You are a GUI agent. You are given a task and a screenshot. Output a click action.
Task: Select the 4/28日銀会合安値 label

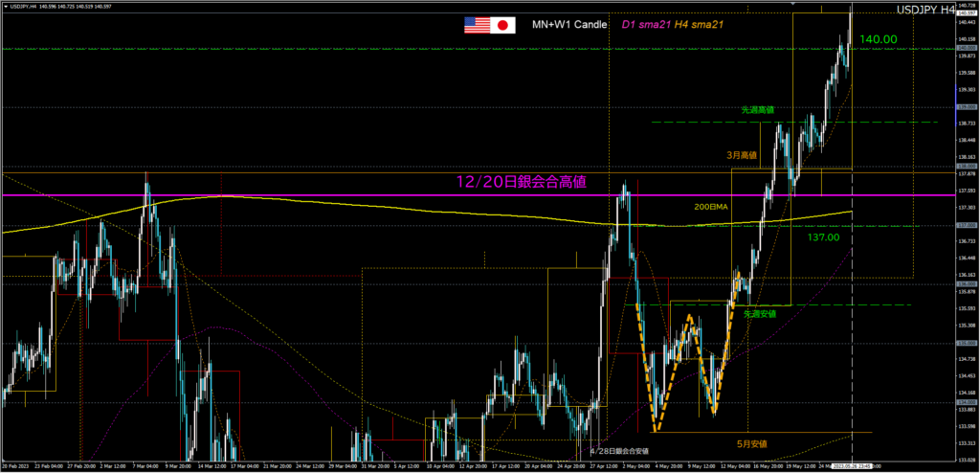pyautogui.click(x=624, y=448)
